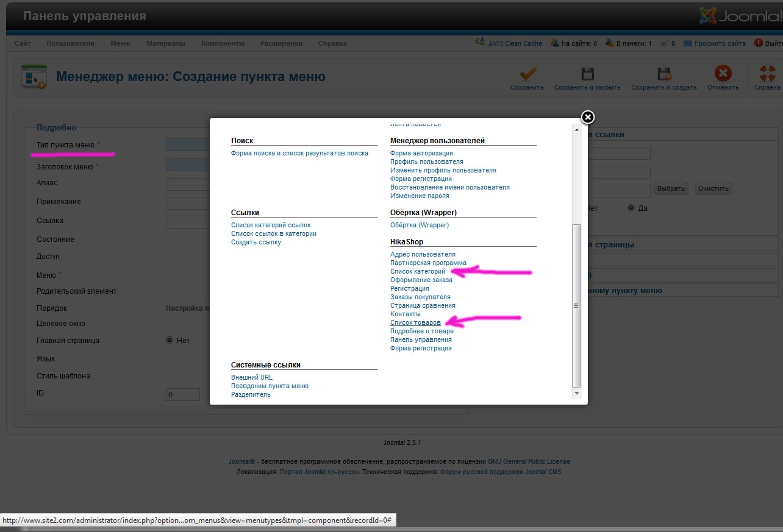Viewport: 783px width, 532px height.
Task: Open the Сайт menu
Action: [x=23, y=43]
